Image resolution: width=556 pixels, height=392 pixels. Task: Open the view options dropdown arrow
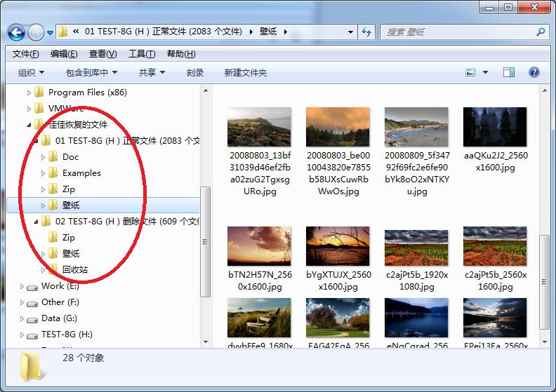(x=485, y=72)
